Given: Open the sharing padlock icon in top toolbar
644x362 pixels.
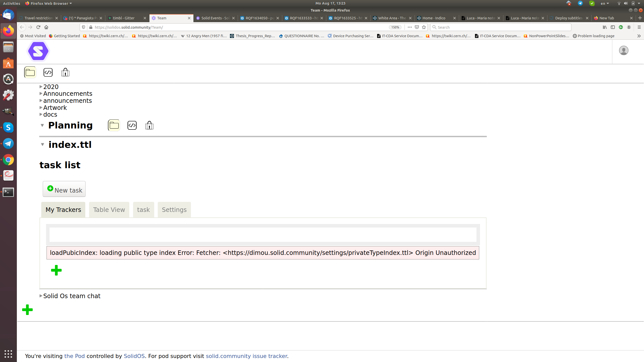Looking at the screenshot, I should pos(65,72).
